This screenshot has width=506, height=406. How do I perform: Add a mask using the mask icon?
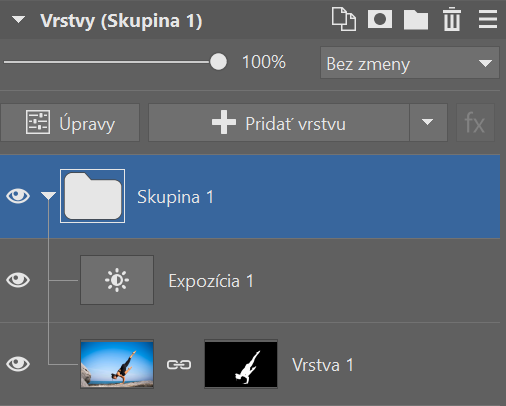click(380, 19)
